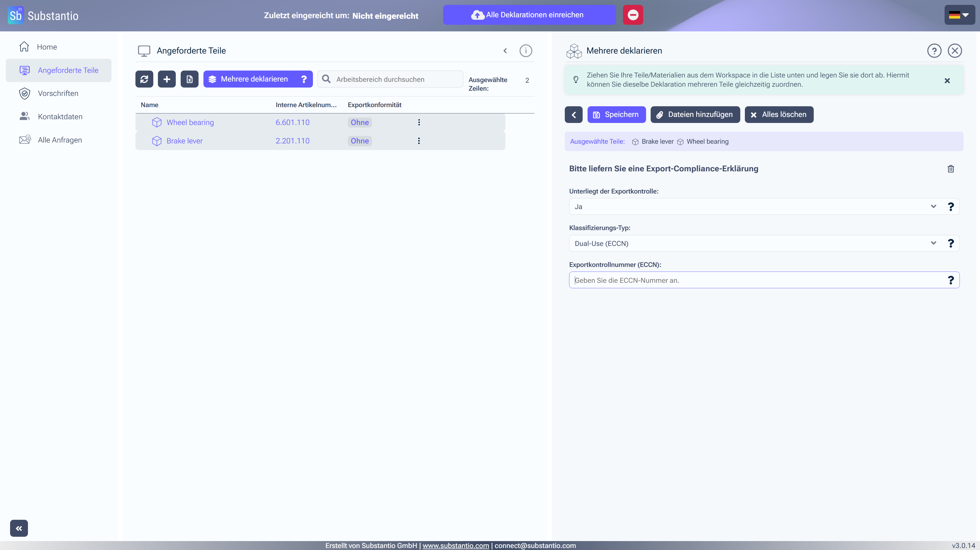Open three-dot menu for Wheel bearing row
The height and width of the screenshot is (550, 980).
coord(419,122)
